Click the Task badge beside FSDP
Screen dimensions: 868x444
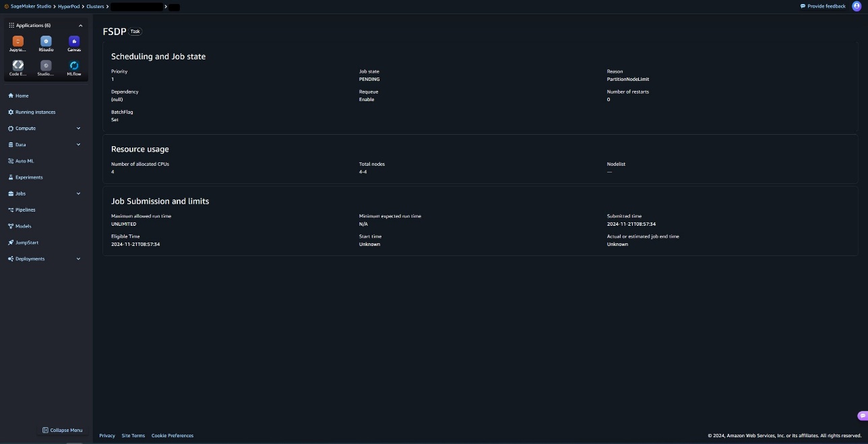[135, 32]
